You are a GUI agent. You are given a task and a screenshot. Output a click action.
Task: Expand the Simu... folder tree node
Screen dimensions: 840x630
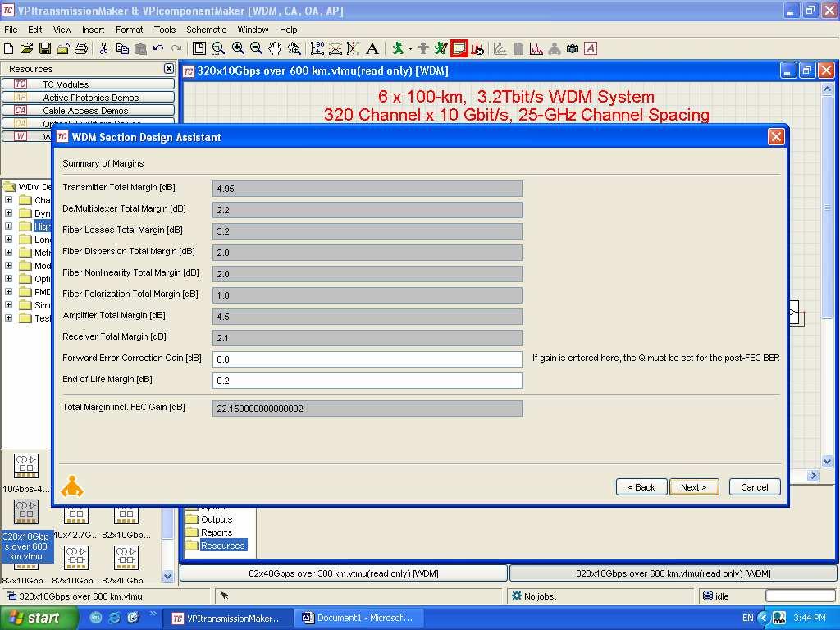pos(8,305)
